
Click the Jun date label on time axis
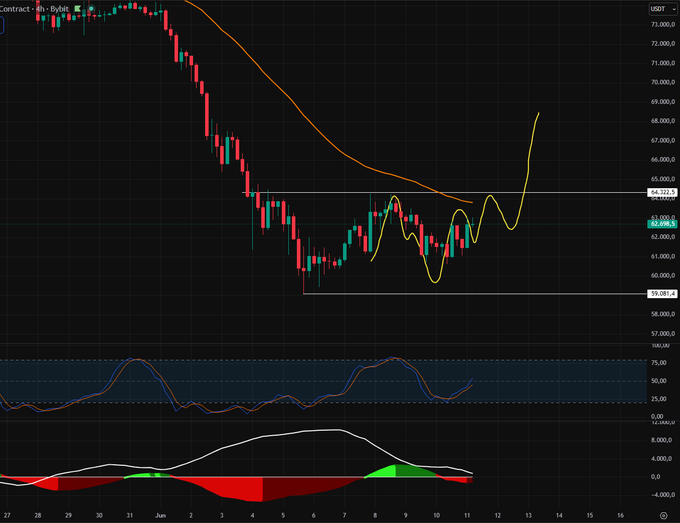[160, 515]
